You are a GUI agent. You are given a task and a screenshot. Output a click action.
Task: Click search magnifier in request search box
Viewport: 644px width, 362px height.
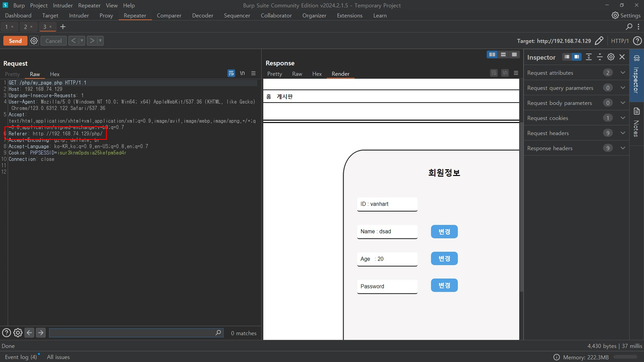click(x=218, y=333)
